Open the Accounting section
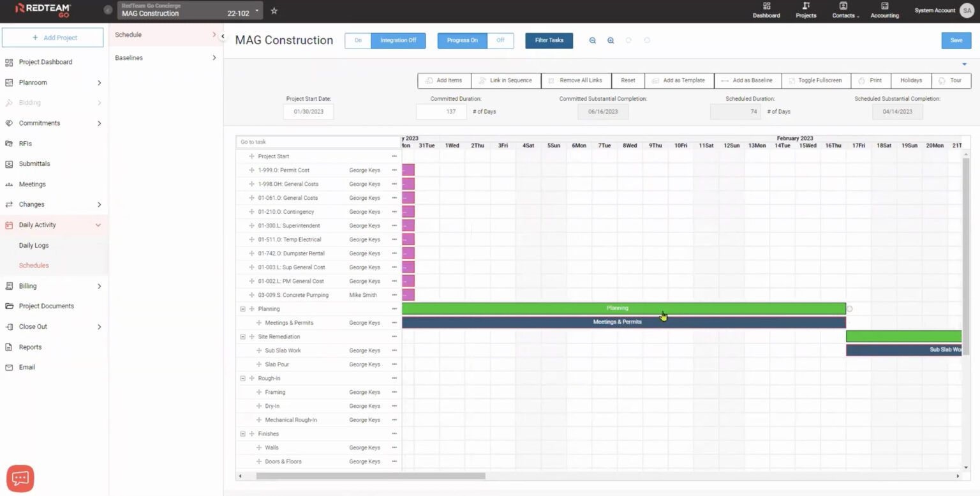Image resolution: width=980 pixels, height=496 pixels. point(884,11)
